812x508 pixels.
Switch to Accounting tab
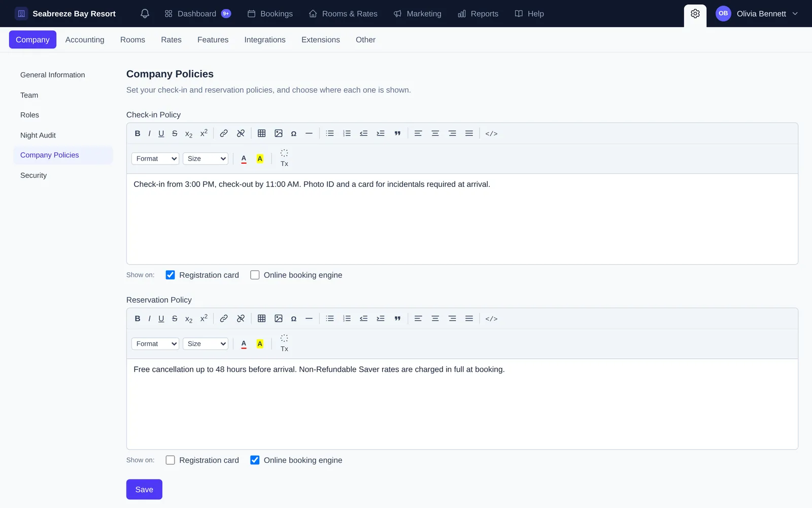click(85, 40)
